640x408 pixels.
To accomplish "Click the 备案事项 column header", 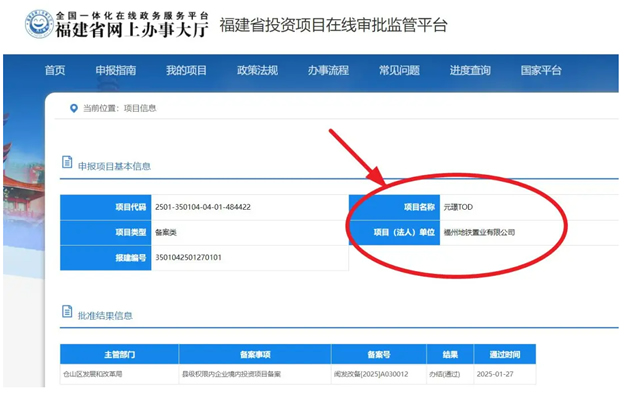I will [255, 354].
